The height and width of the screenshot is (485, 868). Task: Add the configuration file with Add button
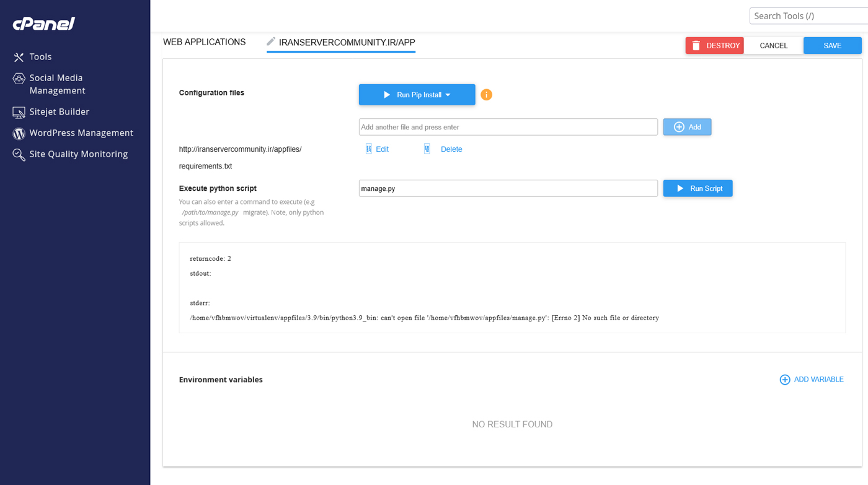tap(687, 127)
